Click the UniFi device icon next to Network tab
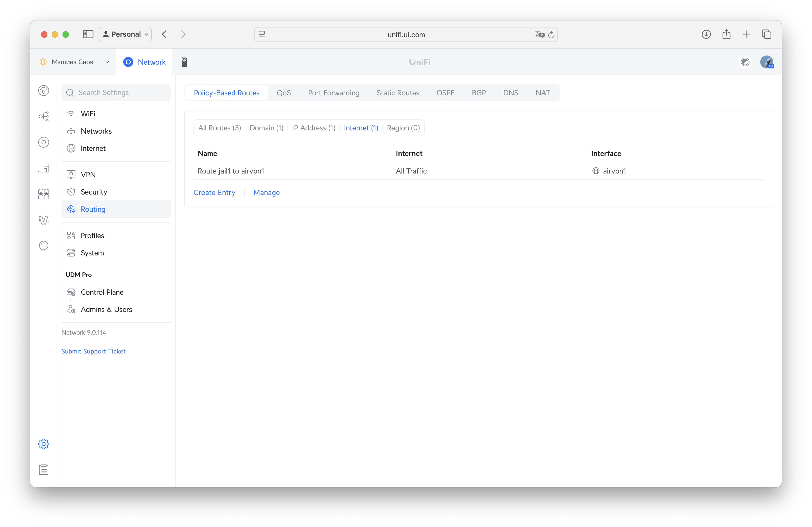 click(184, 62)
